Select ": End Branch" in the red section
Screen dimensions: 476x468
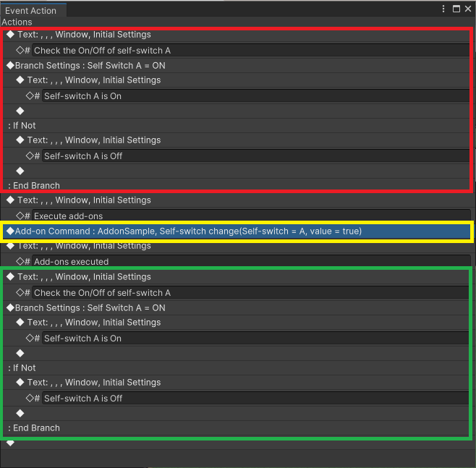click(x=34, y=185)
